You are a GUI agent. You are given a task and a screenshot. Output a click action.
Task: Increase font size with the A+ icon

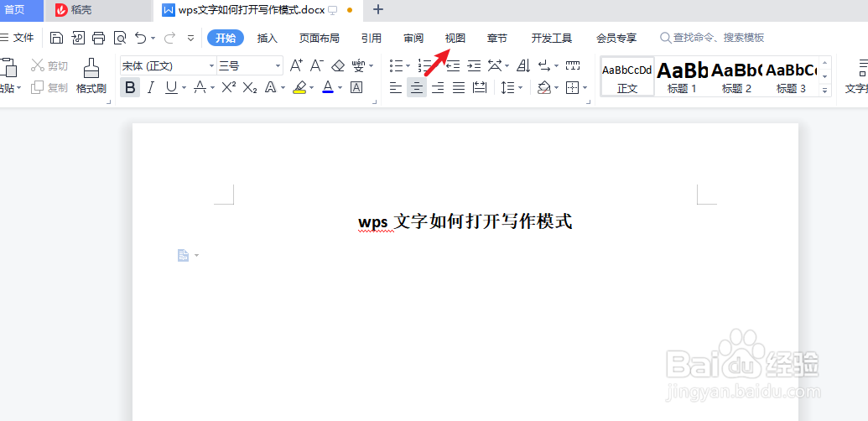[x=297, y=65]
